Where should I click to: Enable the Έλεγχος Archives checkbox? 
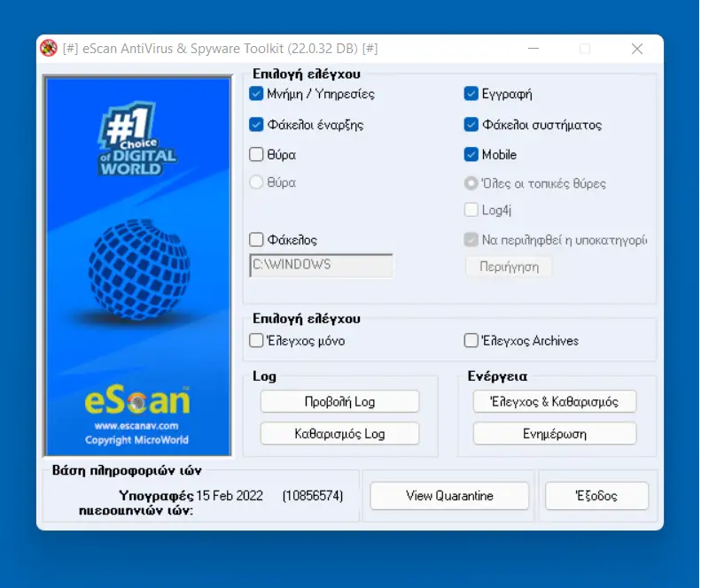pyautogui.click(x=471, y=340)
